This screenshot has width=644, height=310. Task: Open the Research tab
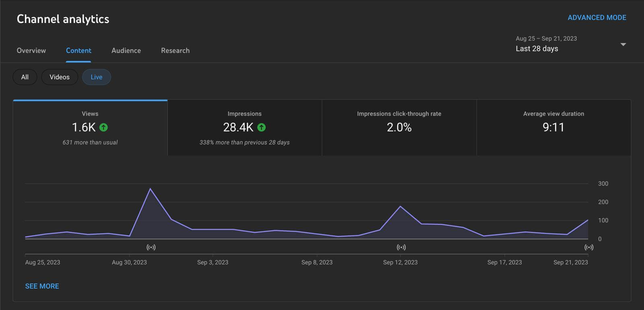[x=175, y=50]
